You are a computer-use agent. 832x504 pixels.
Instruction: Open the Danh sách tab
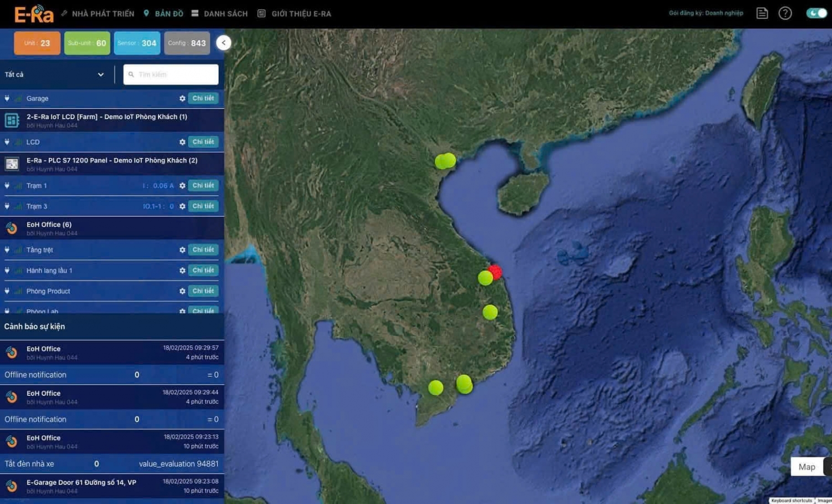tap(220, 14)
